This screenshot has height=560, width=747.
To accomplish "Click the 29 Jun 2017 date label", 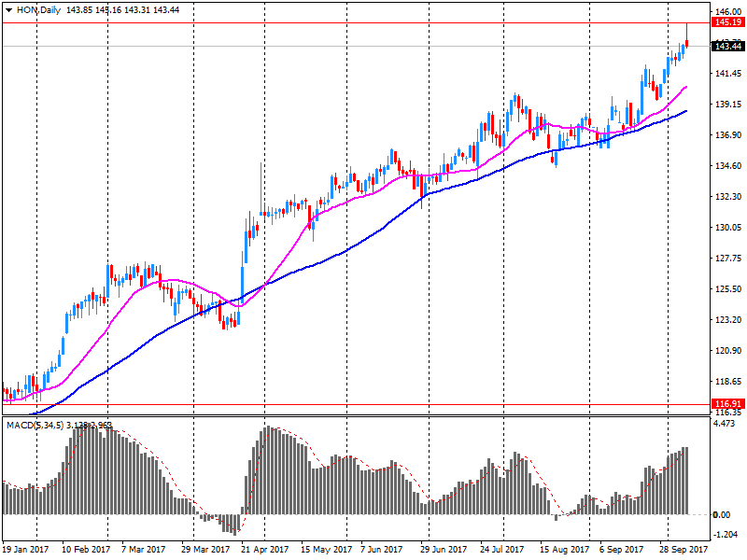I will point(444,549).
